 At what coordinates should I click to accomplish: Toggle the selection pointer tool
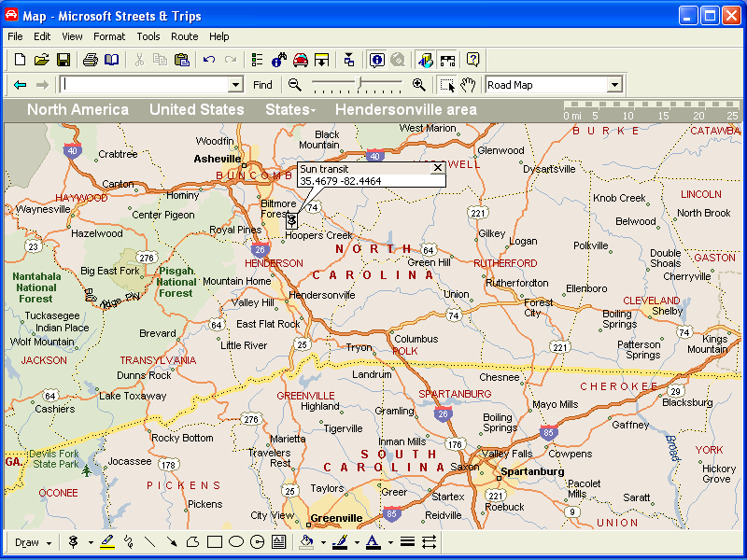pyautogui.click(x=447, y=85)
